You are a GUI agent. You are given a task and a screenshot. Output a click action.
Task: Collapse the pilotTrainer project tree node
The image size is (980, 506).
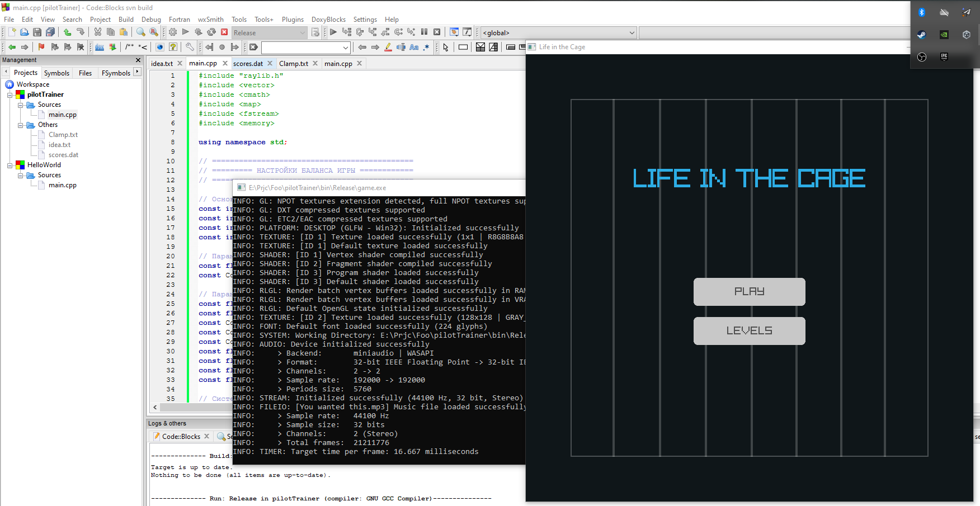pyautogui.click(x=10, y=94)
